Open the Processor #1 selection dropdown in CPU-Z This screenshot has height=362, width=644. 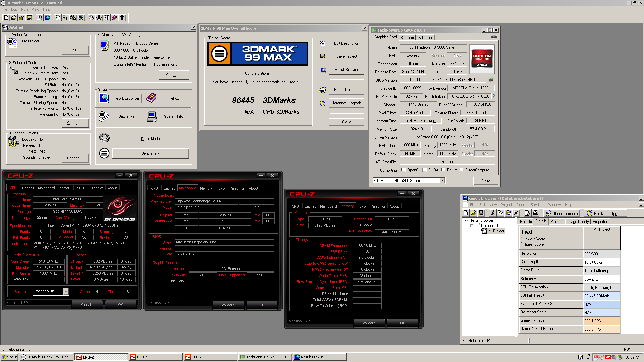(66, 291)
